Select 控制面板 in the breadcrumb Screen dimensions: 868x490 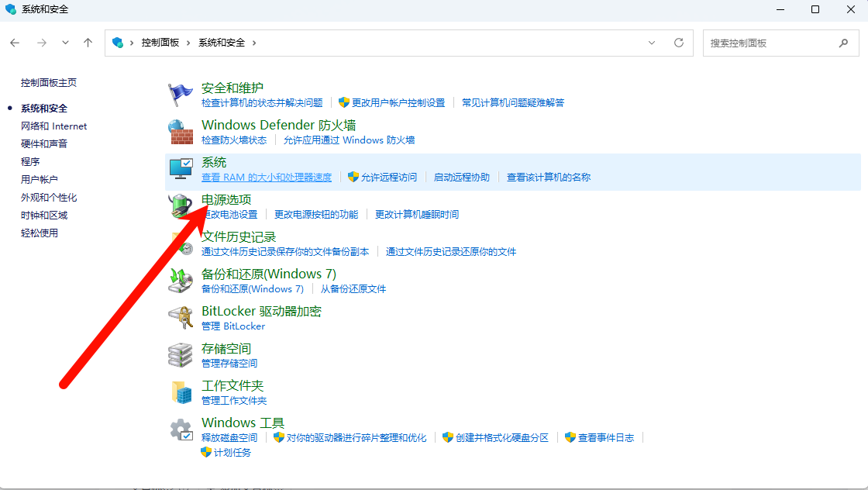[x=160, y=43]
